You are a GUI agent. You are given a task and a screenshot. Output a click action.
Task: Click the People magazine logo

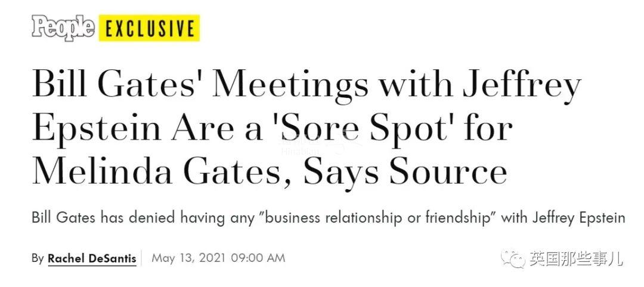pos(64,28)
